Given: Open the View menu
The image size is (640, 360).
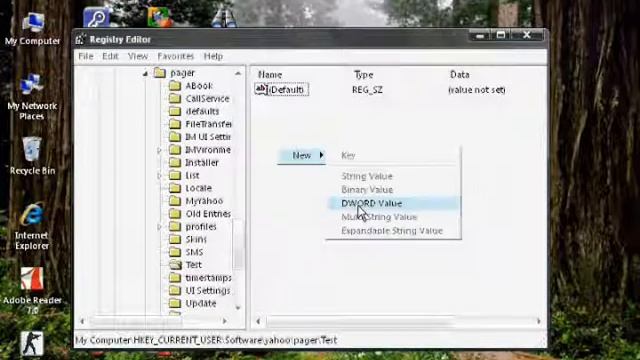Looking at the screenshot, I should (x=138, y=56).
